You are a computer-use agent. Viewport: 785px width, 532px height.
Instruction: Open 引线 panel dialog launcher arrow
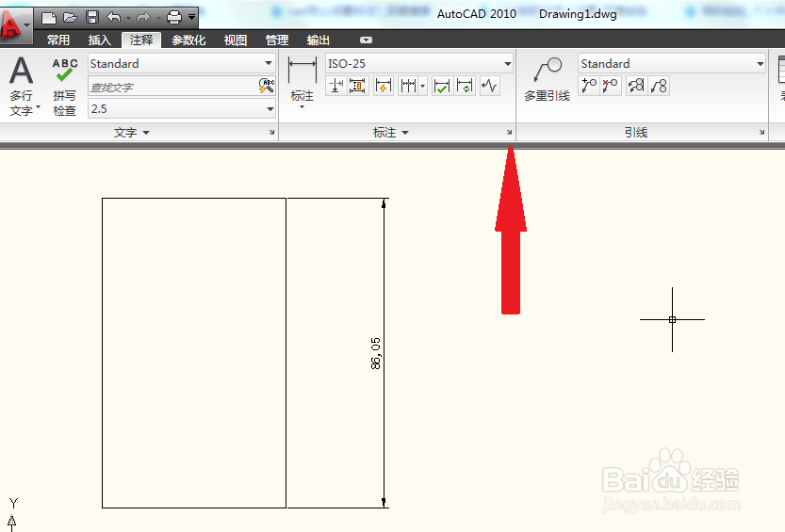[x=761, y=133]
